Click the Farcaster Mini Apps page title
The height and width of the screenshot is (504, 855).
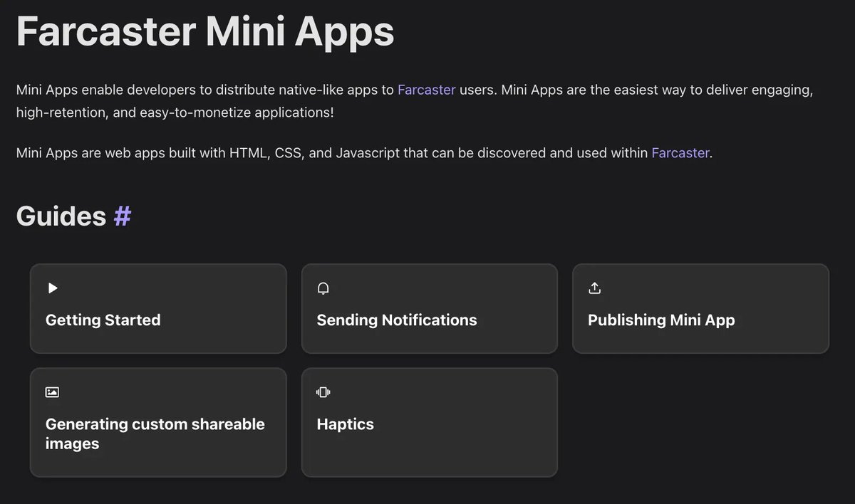pos(204,31)
